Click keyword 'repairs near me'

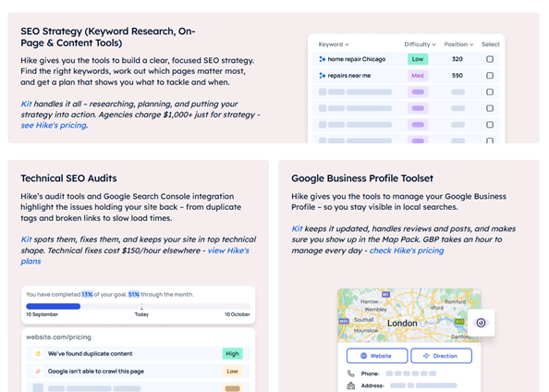pos(349,76)
